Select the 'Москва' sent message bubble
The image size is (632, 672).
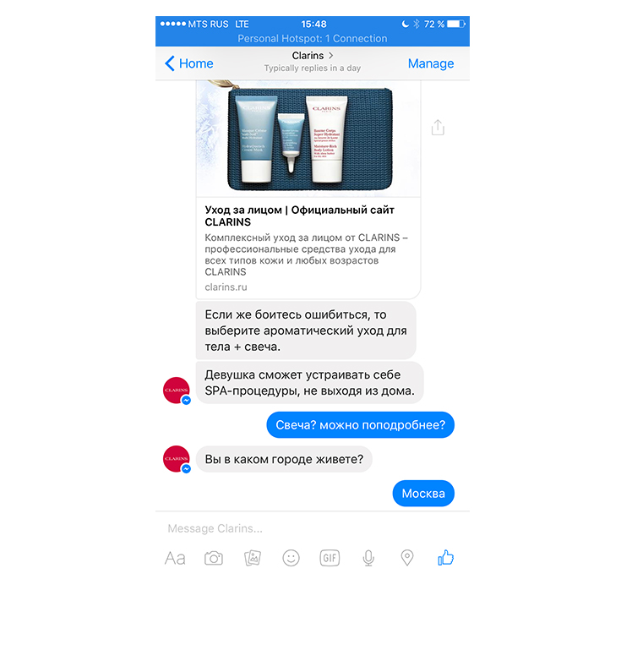coord(423,494)
